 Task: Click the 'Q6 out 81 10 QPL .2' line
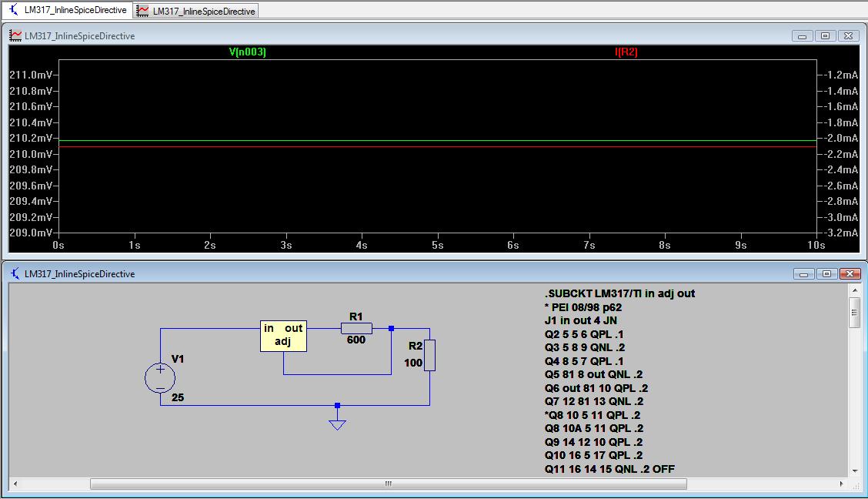[596, 388]
